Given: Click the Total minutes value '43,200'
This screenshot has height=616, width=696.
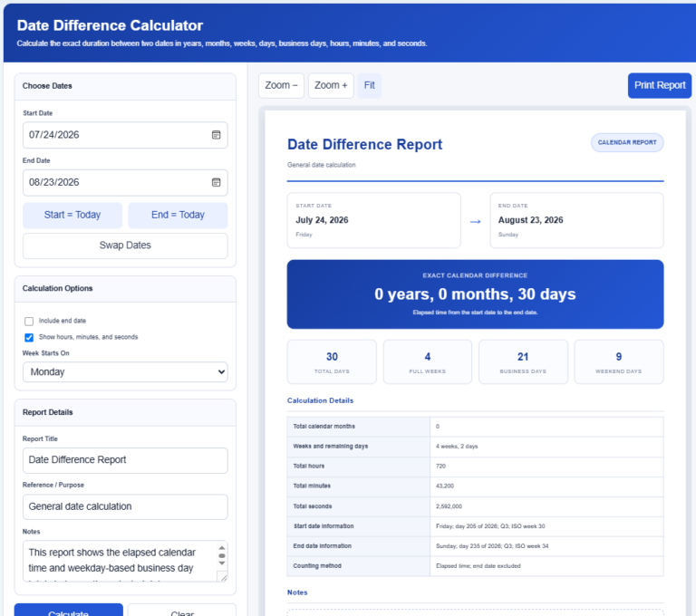Looking at the screenshot, I should tap(445, 486).
